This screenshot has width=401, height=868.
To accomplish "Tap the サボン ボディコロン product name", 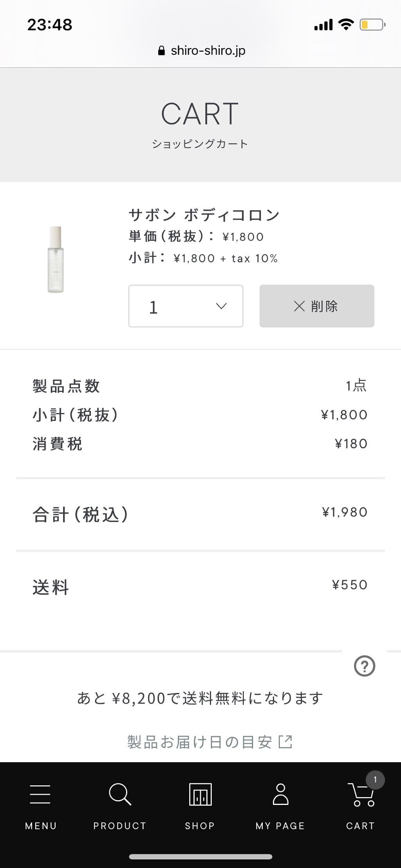I will pos(204,215).
